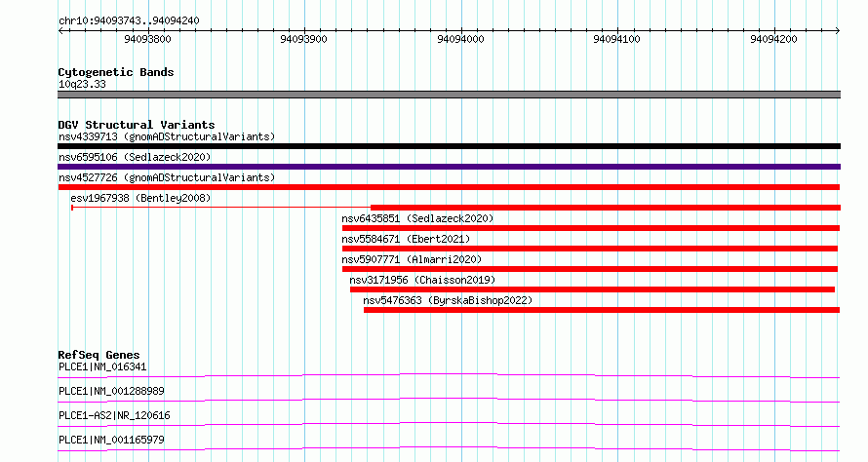Image resolution: width=868 pixels, height=462 pixels.
Task: Click ruler position 94093800
Action: (x=148, y=39)
